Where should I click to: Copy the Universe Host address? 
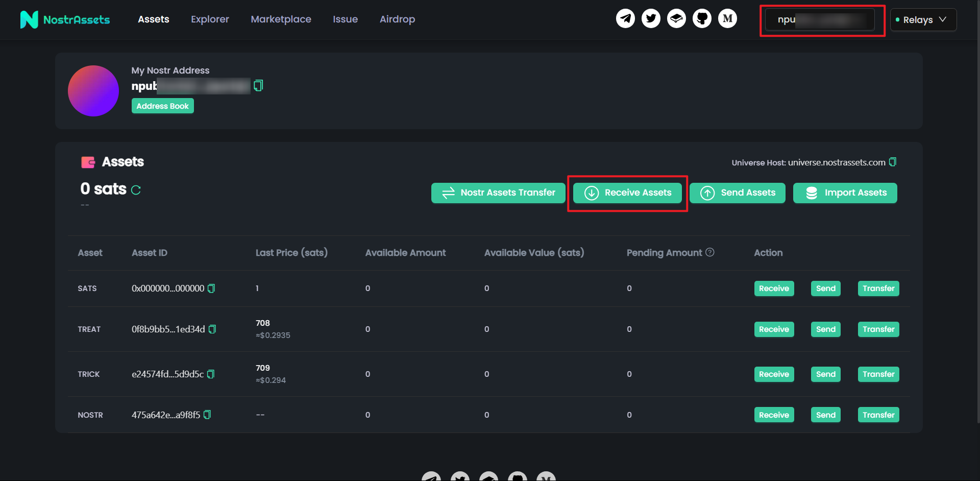coord(892,162)
